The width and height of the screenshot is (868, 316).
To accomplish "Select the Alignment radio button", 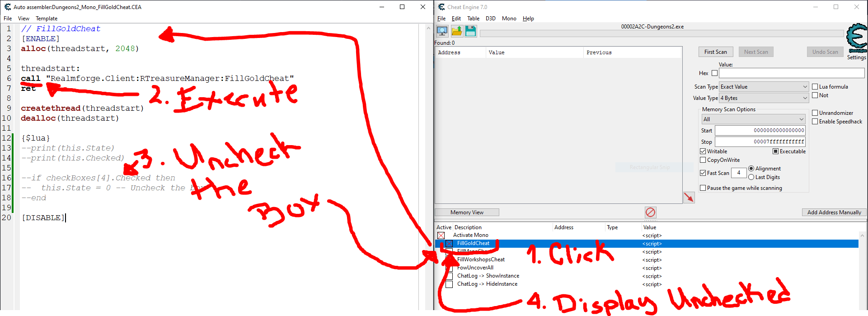I will [x=751, y=169].
